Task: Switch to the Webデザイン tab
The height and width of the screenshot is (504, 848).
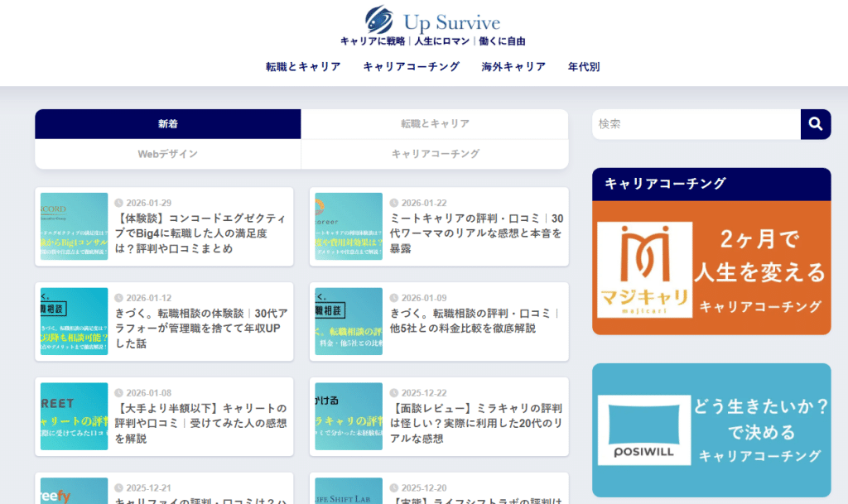Action: [167, 154]
